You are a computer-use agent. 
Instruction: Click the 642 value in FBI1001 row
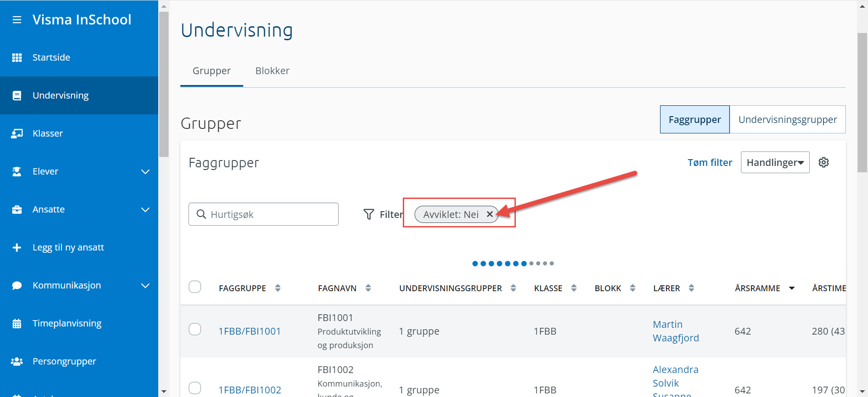click(743, 331)
